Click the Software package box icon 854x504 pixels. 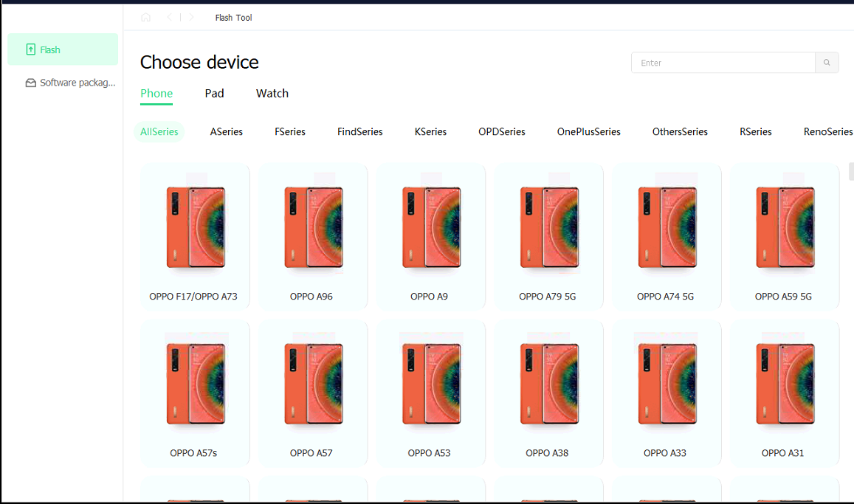click(31, 83)
